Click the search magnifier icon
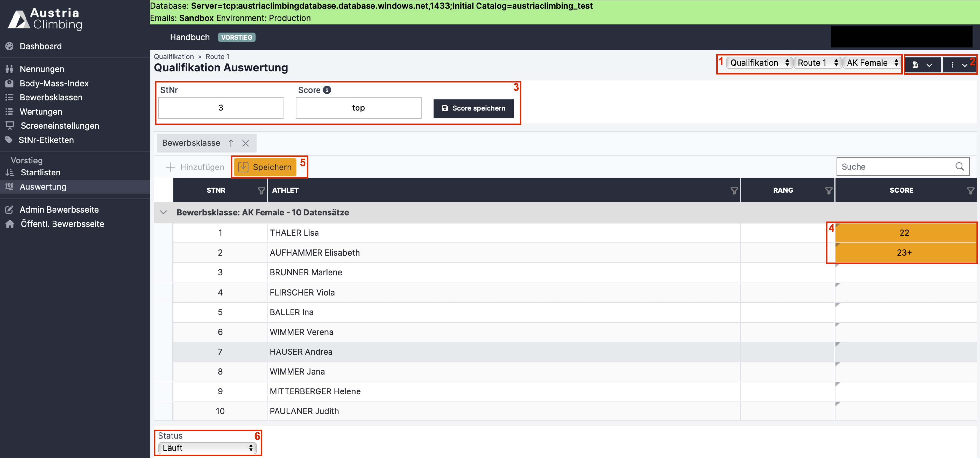The height and width of the screenshot is (458, 980). (x=959, y=167)
